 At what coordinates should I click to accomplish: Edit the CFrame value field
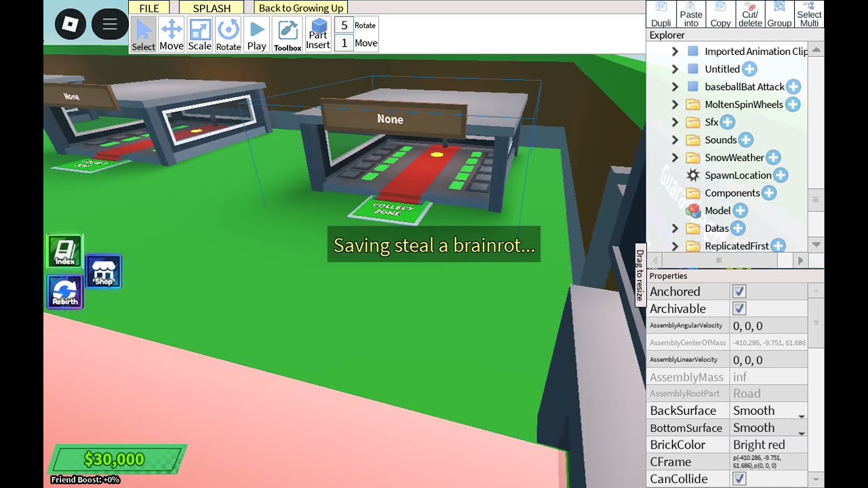click(x=769, y=462)
